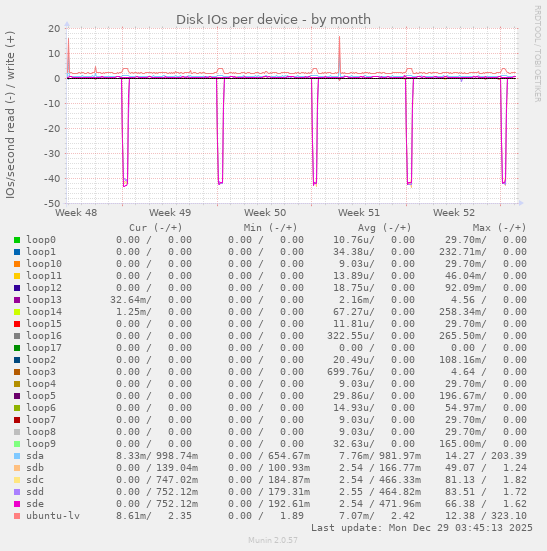Select the loop6 device label
547x551 pixels.
coord(41,408)
